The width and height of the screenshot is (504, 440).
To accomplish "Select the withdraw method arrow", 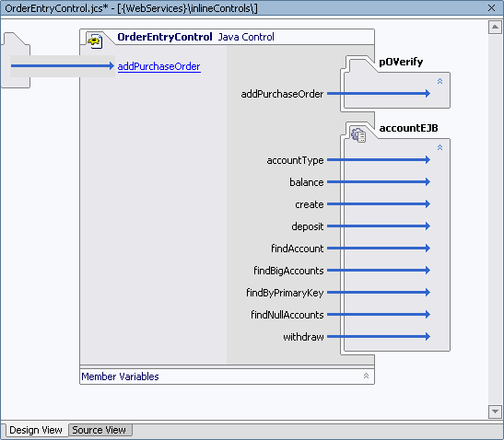I will 379,337.
